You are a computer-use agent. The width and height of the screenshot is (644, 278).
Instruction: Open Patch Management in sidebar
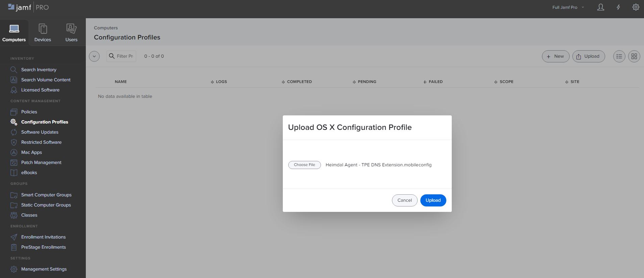pos(41,162)
